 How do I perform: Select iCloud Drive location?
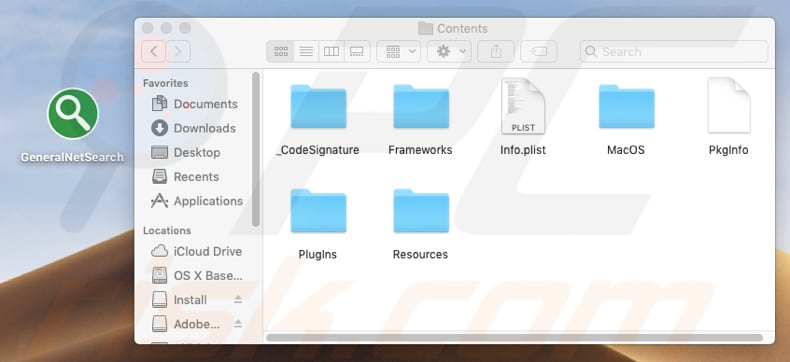click(196, 251)
